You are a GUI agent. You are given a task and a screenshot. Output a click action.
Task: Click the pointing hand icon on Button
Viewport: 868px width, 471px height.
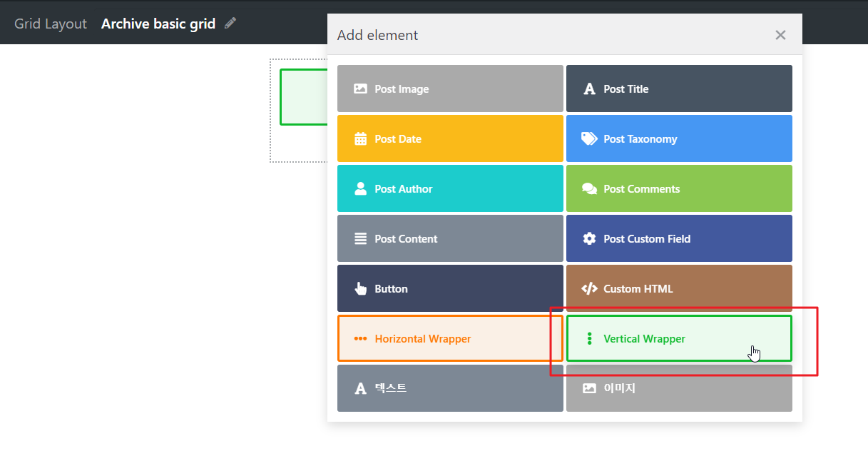[x=360, y=288]
